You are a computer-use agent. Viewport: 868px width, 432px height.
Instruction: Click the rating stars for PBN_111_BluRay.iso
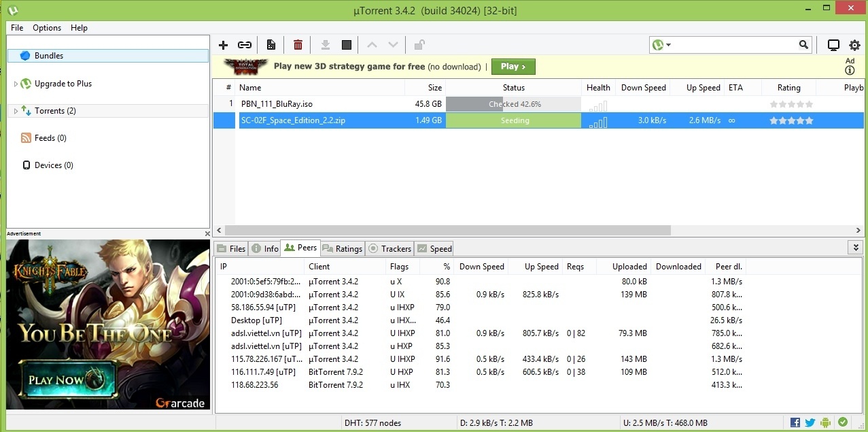(791, 105)
